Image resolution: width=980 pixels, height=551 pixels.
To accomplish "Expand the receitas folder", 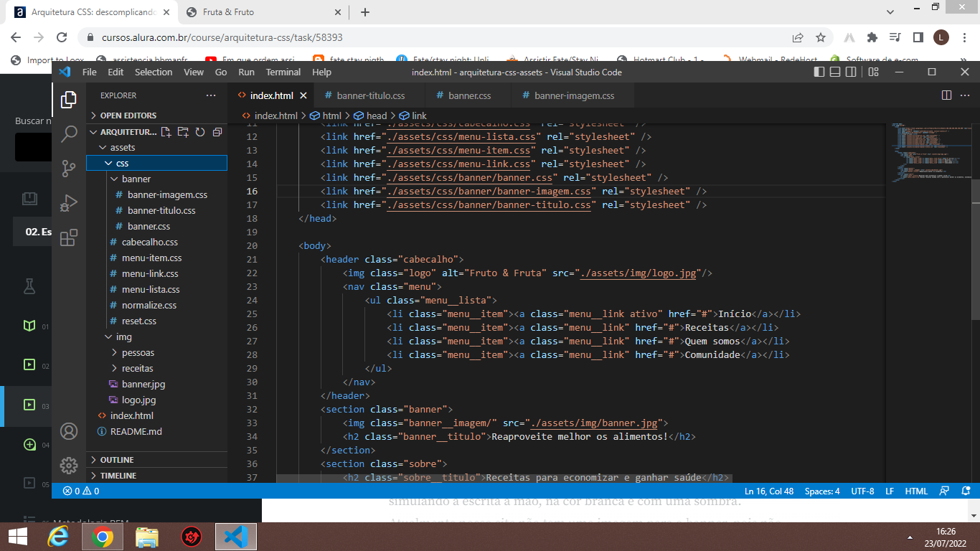I will (x=156, y=368).
